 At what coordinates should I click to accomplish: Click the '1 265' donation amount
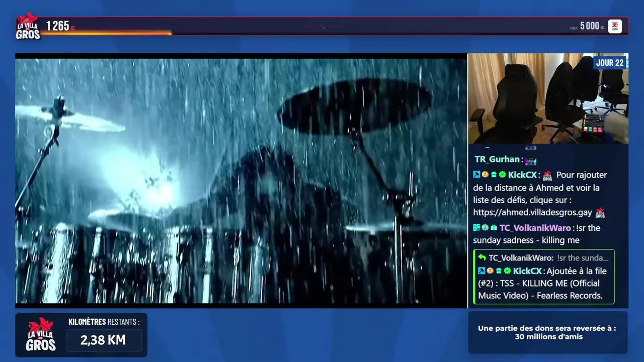click(x=57, y=26)
